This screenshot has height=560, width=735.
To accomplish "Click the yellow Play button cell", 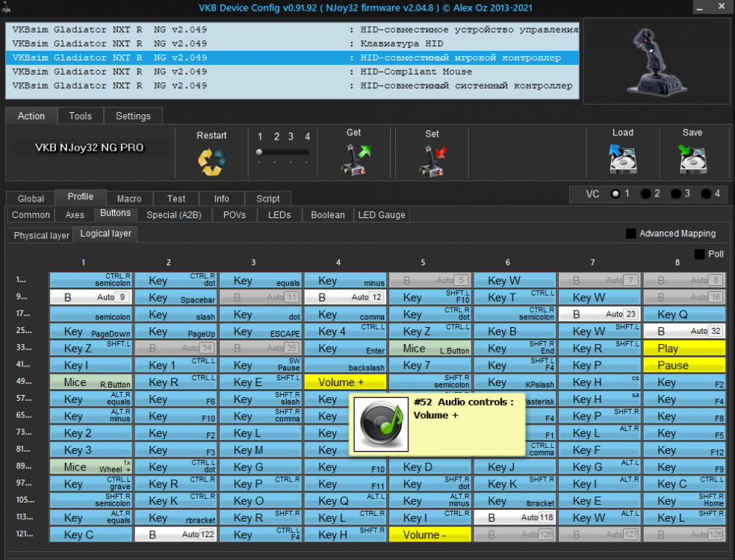I will [x=683, y=349].
